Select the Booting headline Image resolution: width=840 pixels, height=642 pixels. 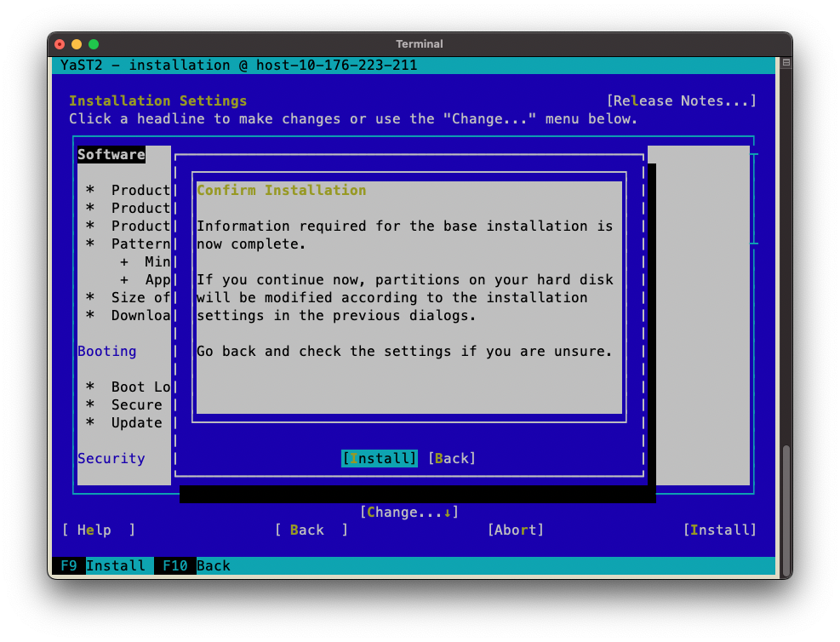click(106, 351)
